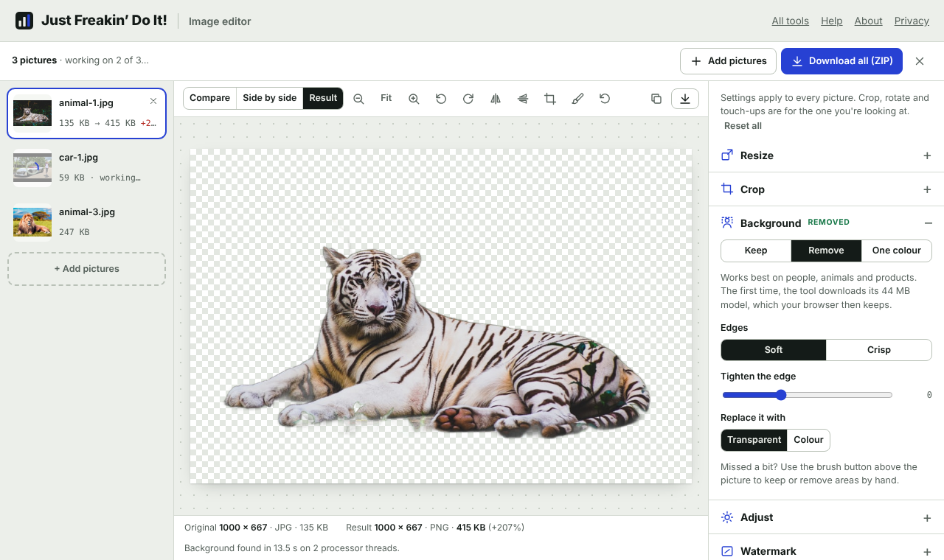Click the zoom out magnifier icon
Viewport: 944px width, 560px height.
click(358, 99)
